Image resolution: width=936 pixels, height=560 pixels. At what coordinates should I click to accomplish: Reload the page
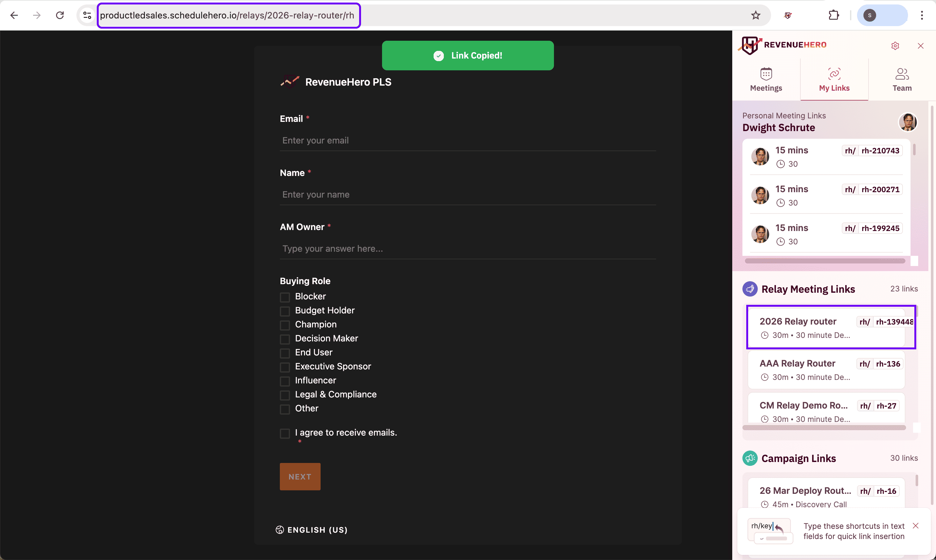click(x=60, y=15)
